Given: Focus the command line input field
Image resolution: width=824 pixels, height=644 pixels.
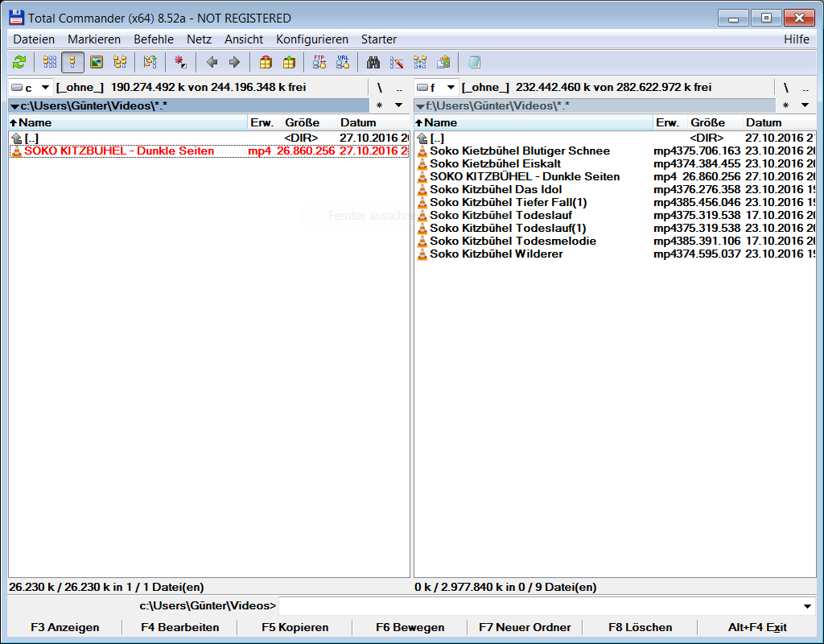Looking at the screenshot, I should click(540, 606).
